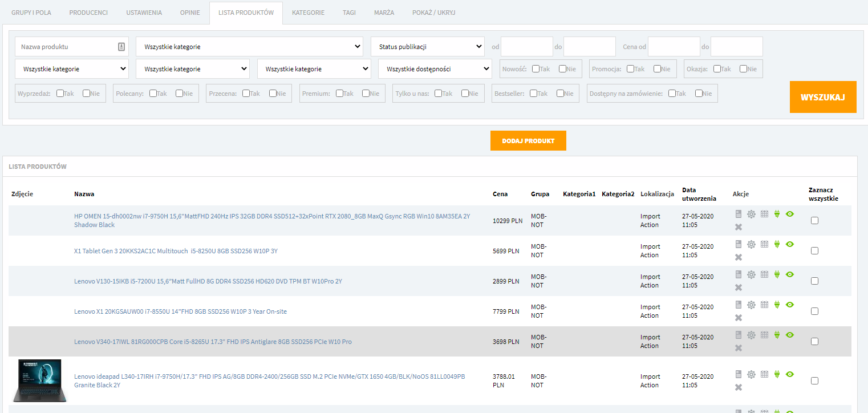The height and width of the screenshot is (413, 868).
Task: Switch to Kategorie tab
Action: (308, 13)
